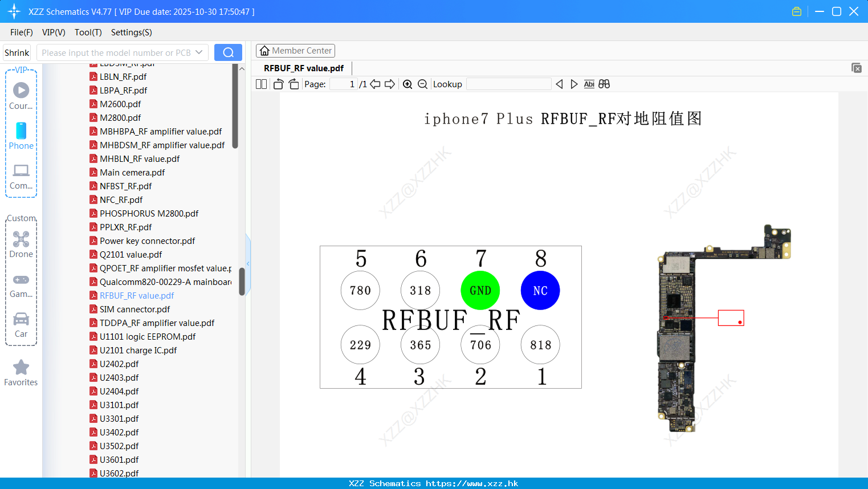Viewport: 868px width, 489px height.
Task: Open the Drone category
Action: tap(21, 244)
